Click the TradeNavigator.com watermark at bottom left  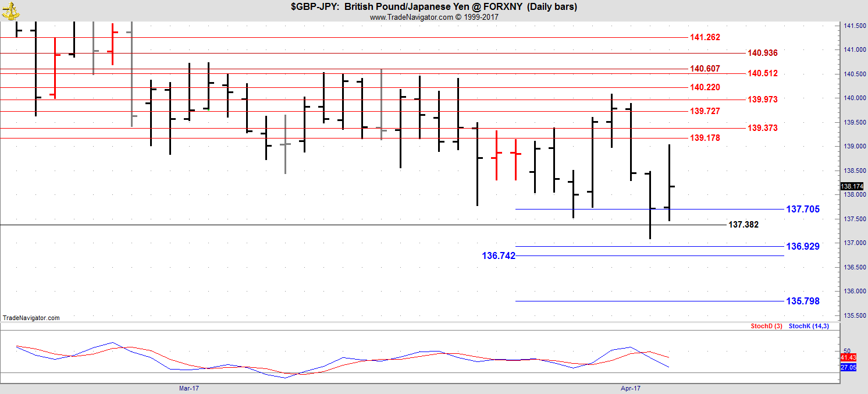coord(31,318)
